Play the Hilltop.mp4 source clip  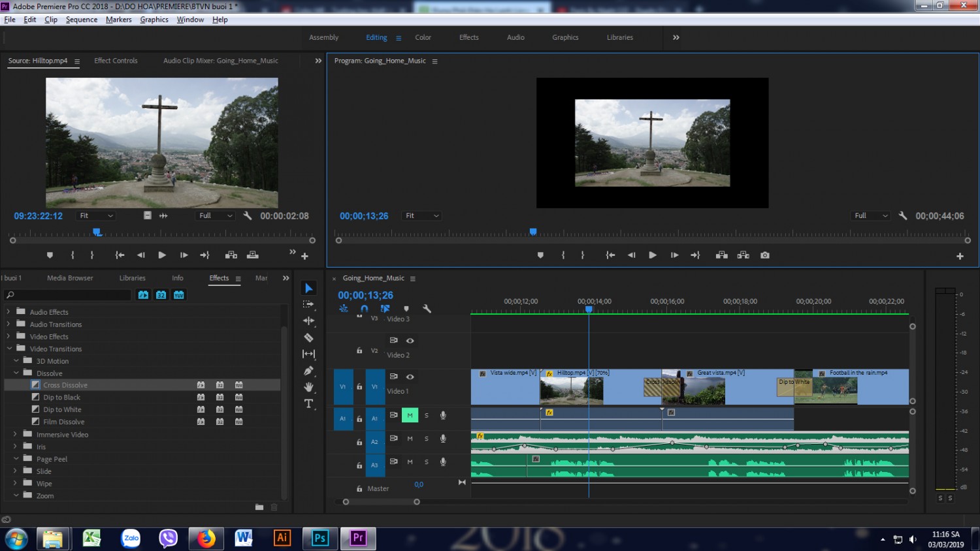162,255
